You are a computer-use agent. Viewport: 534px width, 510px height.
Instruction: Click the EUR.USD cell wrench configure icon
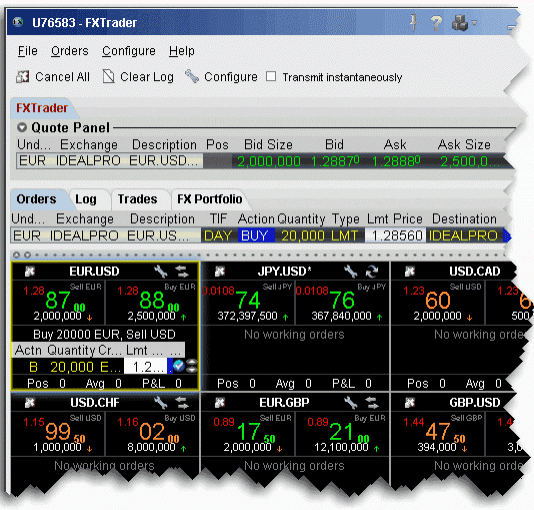pyautogui.click(x=160, y=272)
